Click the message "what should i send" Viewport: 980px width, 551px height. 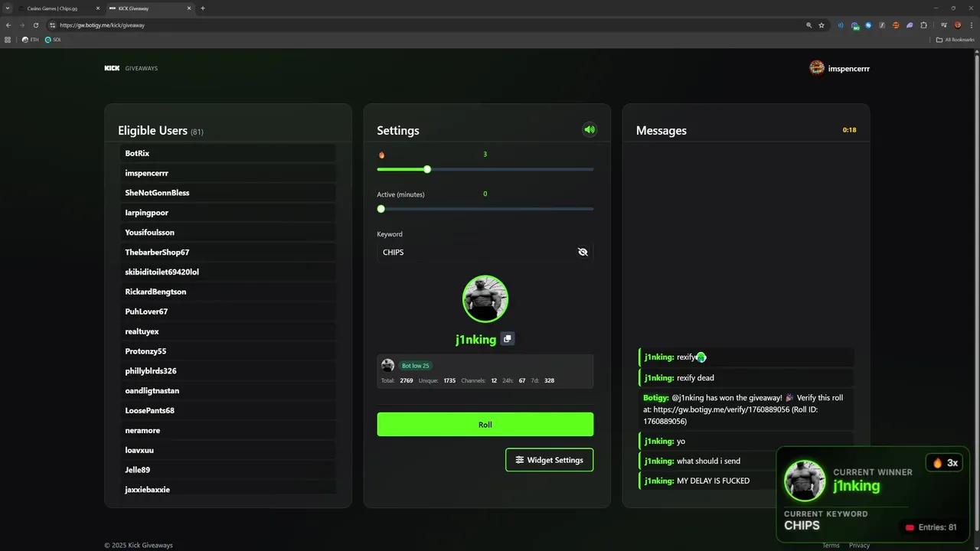point(746,461)
